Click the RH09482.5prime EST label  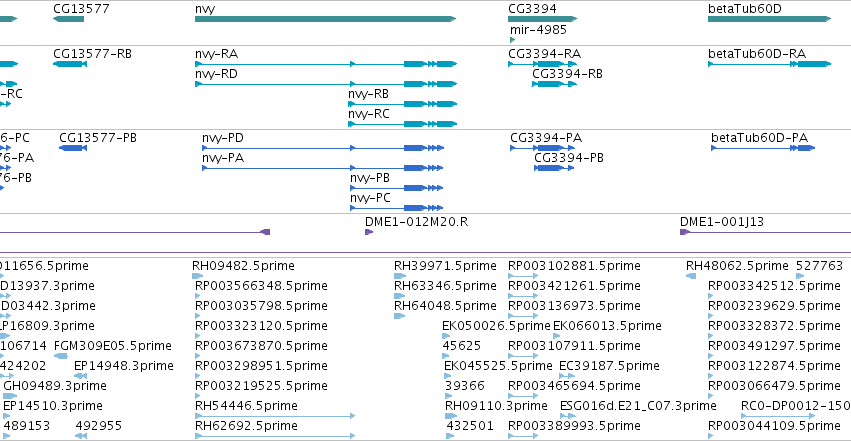click(243, 266)
